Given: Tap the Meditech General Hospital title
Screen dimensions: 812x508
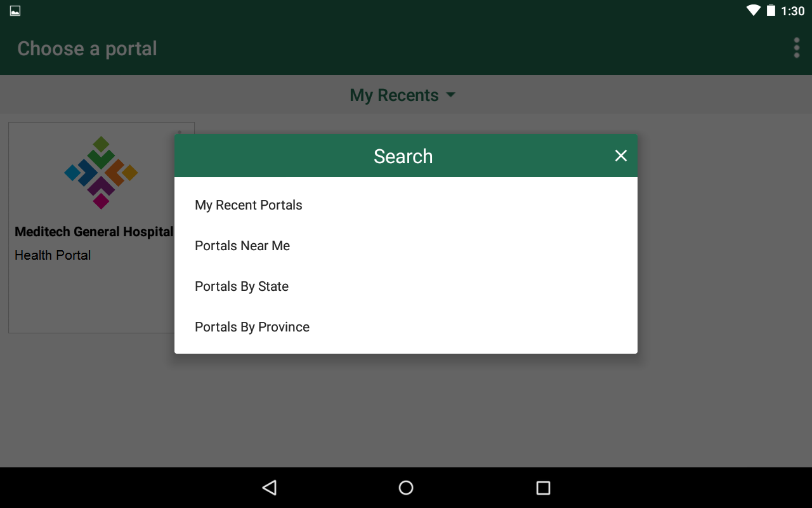Looking at the screenshot, I should 94,232.
